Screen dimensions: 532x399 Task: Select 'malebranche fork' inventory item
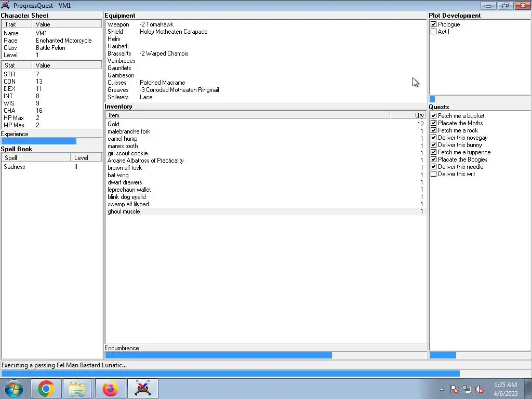click(265, 131)
